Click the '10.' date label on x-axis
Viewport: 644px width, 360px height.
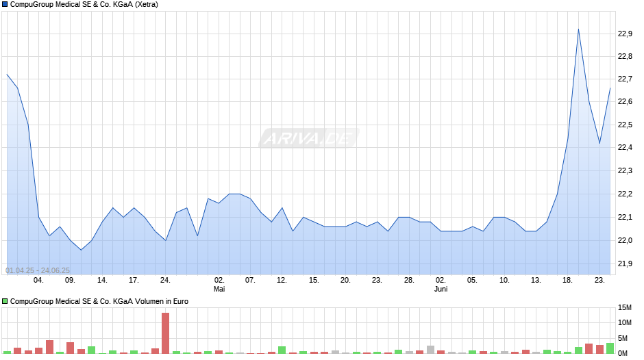click(x=504, y=281)
